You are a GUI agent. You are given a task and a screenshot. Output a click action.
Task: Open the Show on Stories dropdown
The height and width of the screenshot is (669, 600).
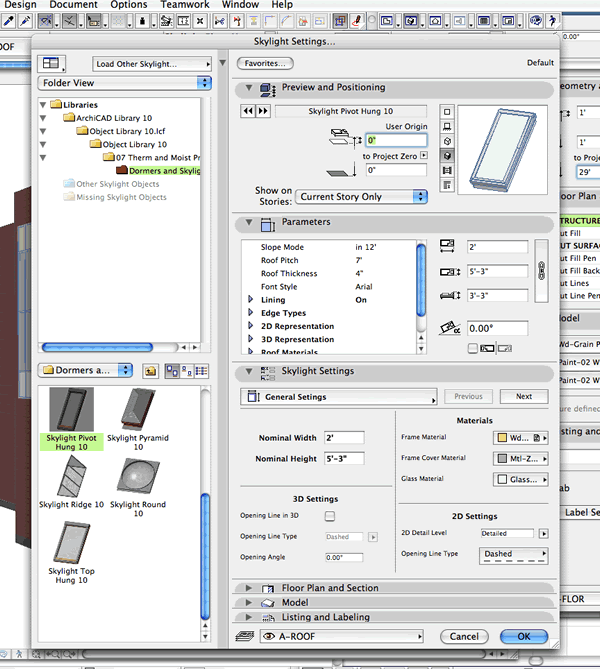click(361, 197)
